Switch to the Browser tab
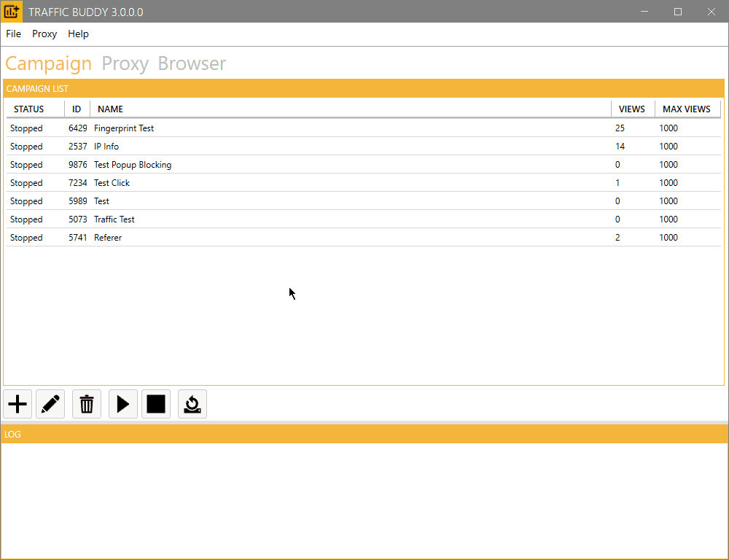Screen dimensions: 729x560 [192, 64]
